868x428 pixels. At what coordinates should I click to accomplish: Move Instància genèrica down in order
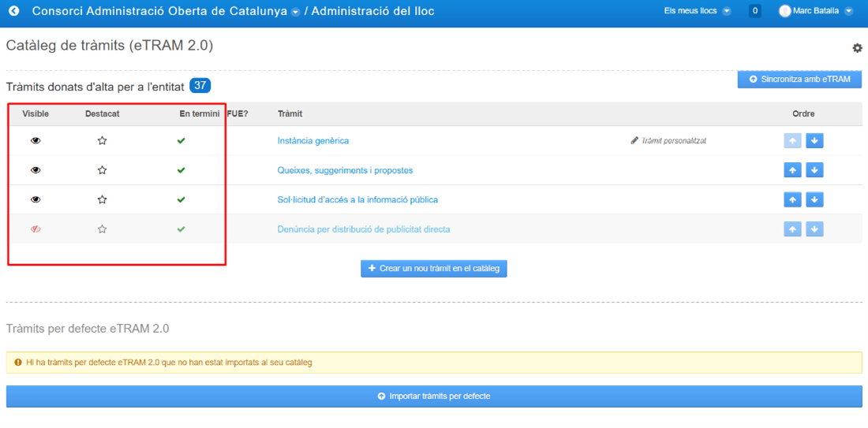click(x=814, y=141)
